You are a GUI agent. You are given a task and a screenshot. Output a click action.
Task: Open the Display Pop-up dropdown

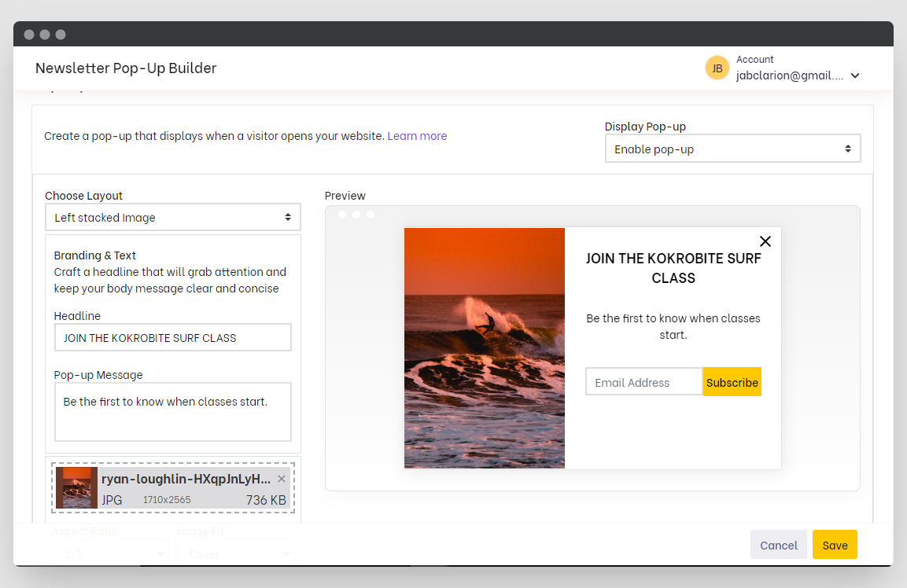pos(732,149)
